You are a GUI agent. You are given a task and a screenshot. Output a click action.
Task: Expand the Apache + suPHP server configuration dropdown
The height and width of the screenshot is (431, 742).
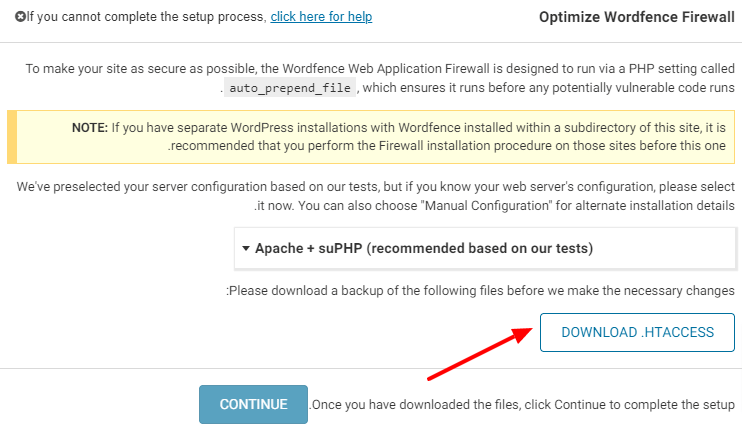[x=485, y=247]
